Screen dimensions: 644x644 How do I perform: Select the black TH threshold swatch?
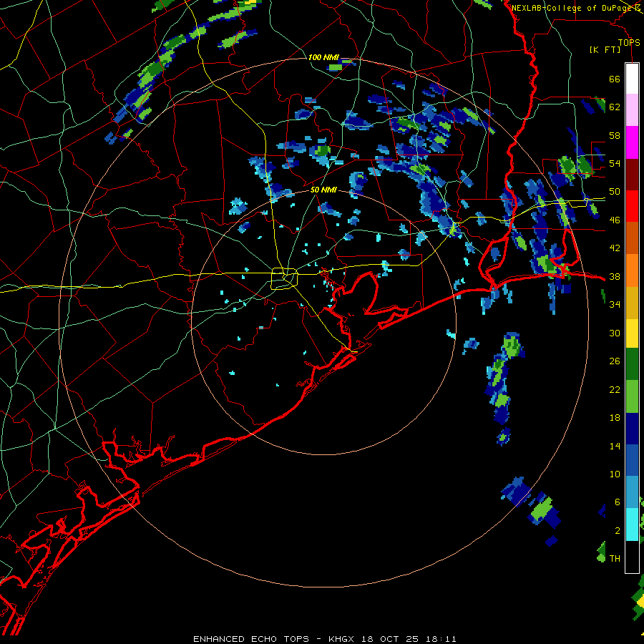coord(632,557)
